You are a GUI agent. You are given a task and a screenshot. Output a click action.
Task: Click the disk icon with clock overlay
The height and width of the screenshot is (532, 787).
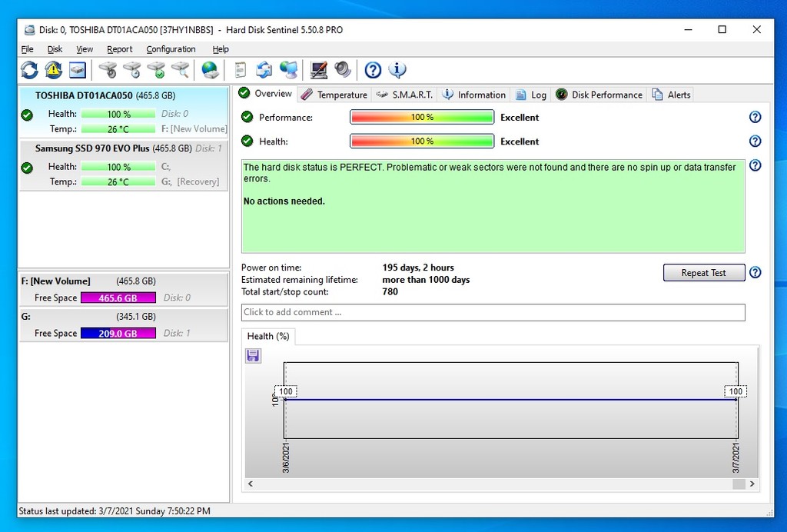coord(132,70)
